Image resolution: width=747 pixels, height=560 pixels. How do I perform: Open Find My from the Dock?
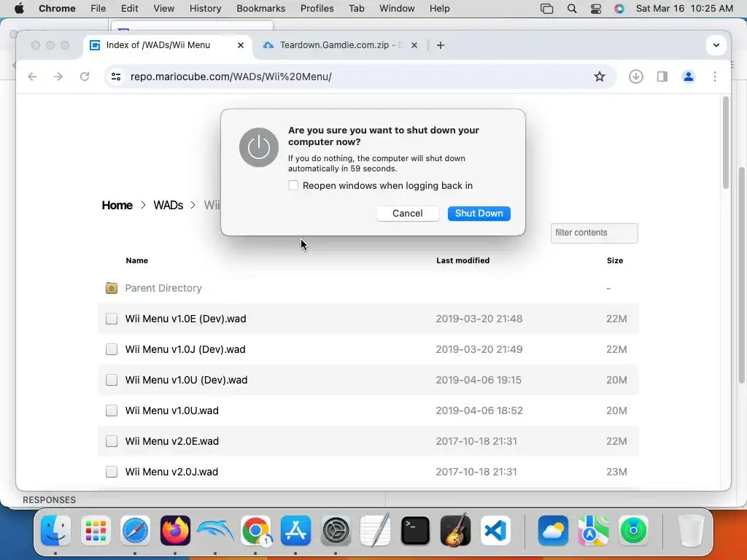coord(633,531)
